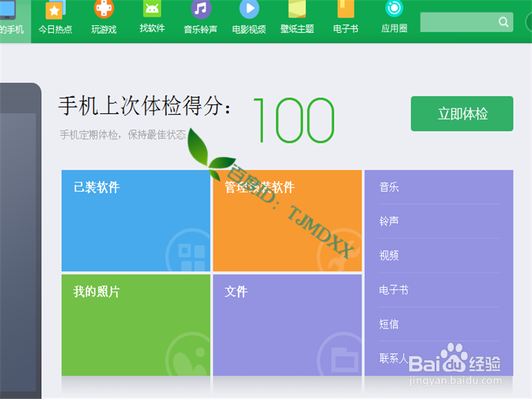The image size is (532, 399).
Task: Start a checkup with 立即体检 button
Action: click(462, 113)
